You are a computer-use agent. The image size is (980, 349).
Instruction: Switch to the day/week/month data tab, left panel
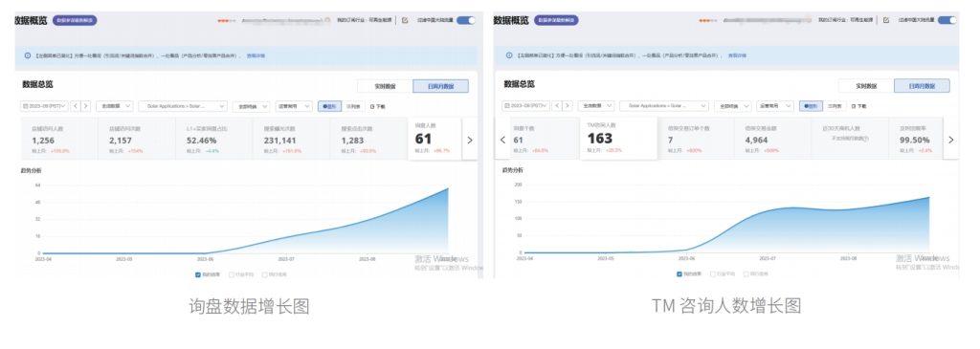coord(440,86)
